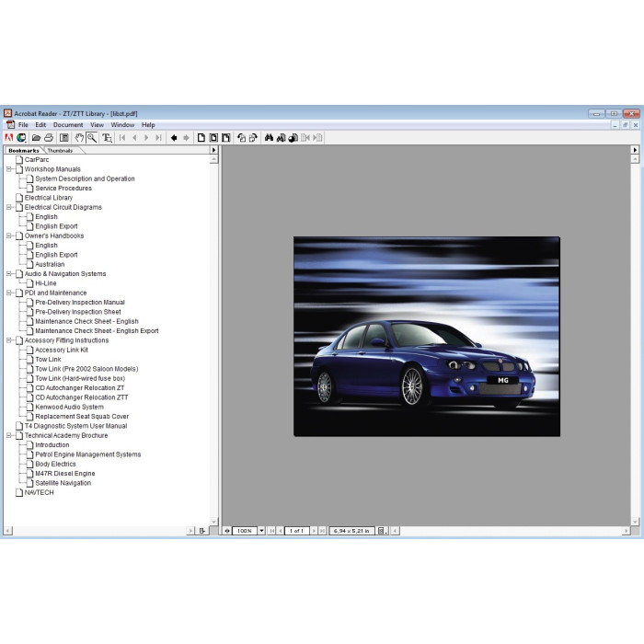Rotate view counterclockwise icon

[x=241, y=138]
